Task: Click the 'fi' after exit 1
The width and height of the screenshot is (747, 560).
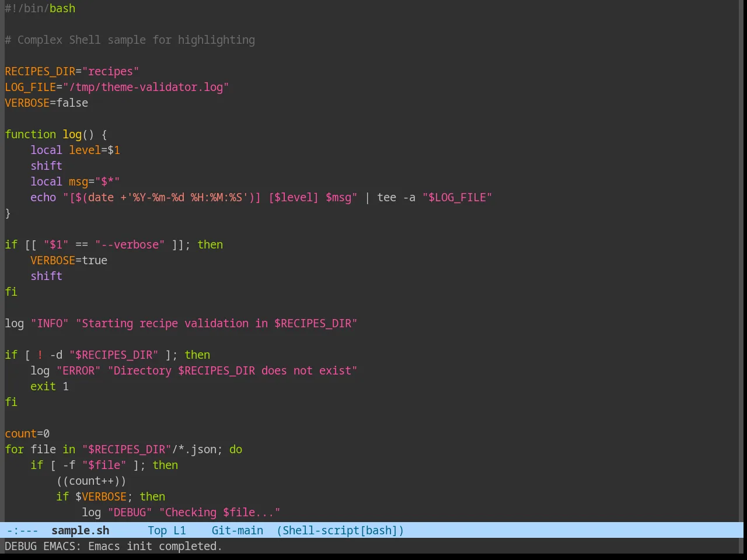Action: click(x=11, y=402)
